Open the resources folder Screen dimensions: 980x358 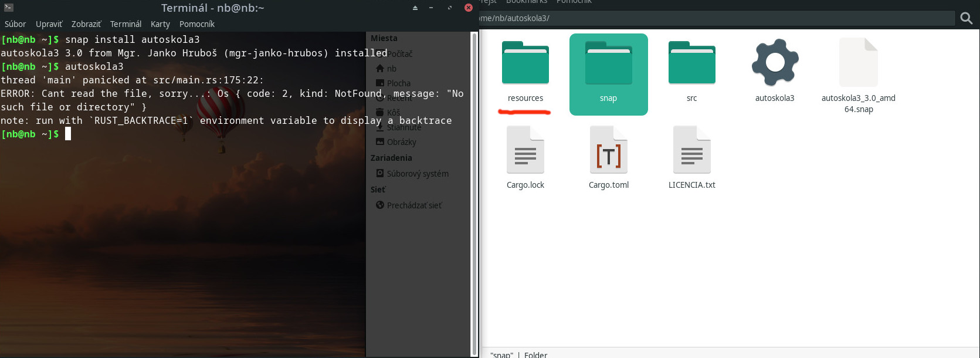(525, 65)
